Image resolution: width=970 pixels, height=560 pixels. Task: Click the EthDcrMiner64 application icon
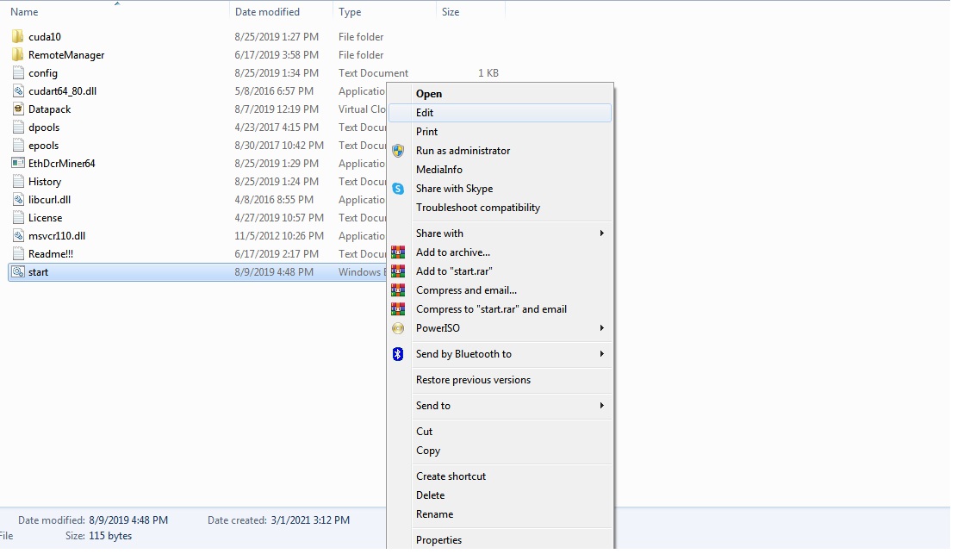(x=18, y=164)
